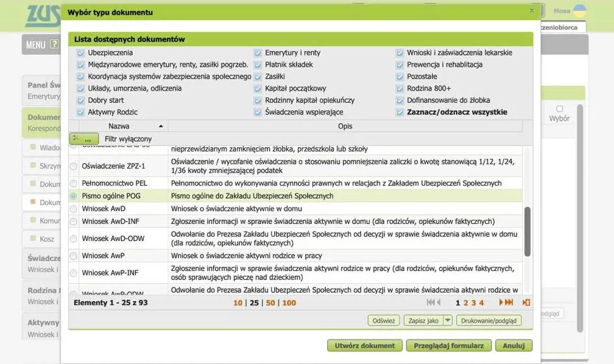Click the document list vertical scrollbar thumb

[528, 231]
